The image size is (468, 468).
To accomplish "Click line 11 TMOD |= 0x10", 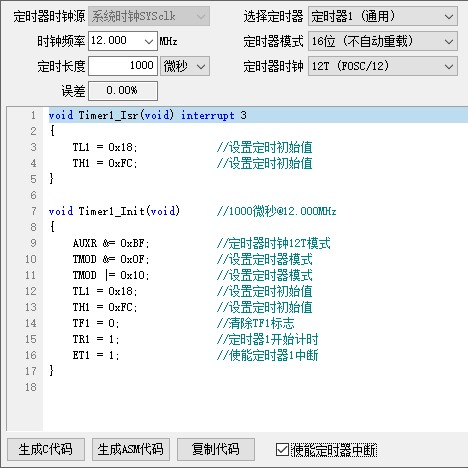I will 111,275.
